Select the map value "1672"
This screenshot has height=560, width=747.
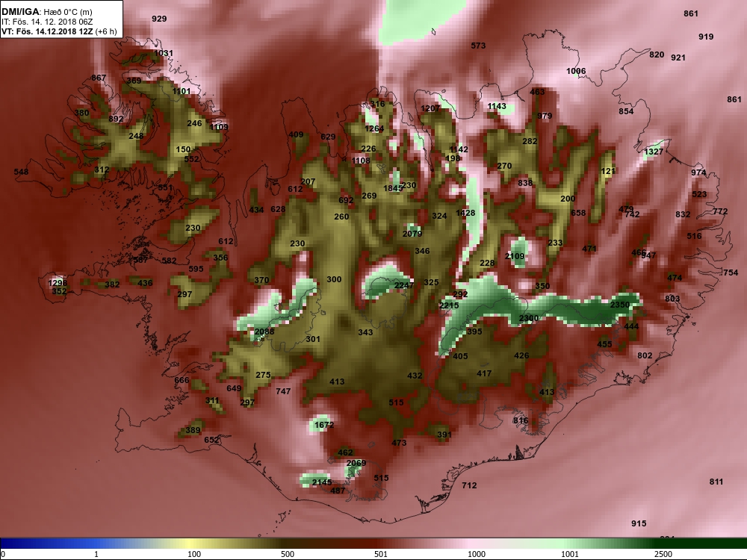pyautogui.click(x=324, y=424)
